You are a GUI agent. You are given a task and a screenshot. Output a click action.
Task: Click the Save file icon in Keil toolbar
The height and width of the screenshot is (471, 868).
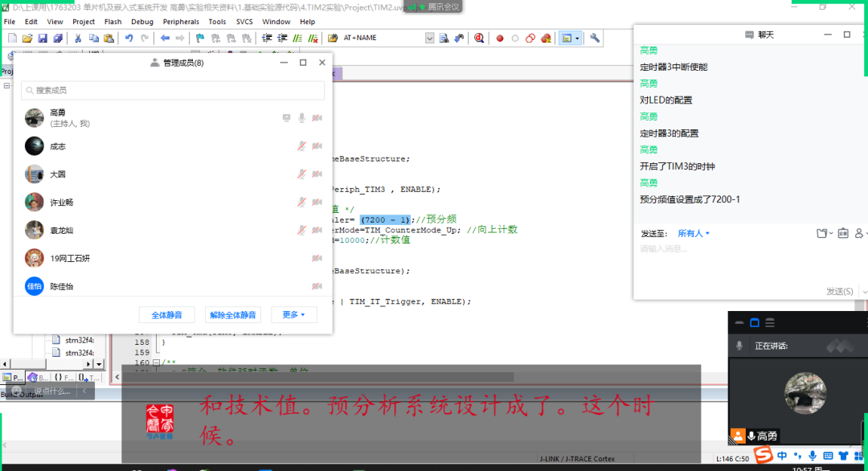pyautogui.click(x=43, y=38)
